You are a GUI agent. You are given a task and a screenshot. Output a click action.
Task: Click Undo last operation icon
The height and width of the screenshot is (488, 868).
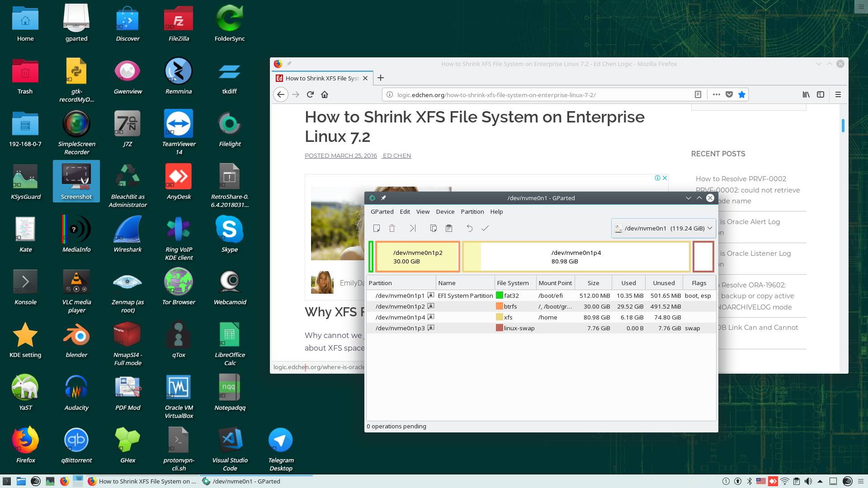[x=469, y=228]
